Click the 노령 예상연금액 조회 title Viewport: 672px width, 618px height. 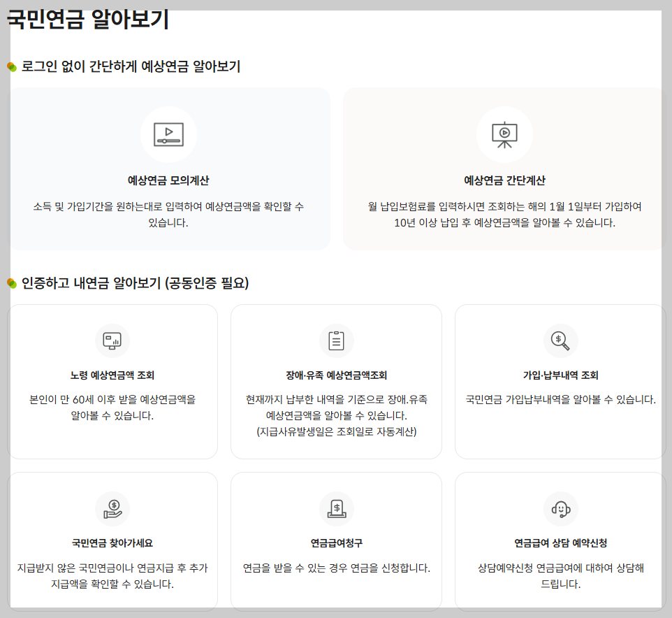pos(112,374)
